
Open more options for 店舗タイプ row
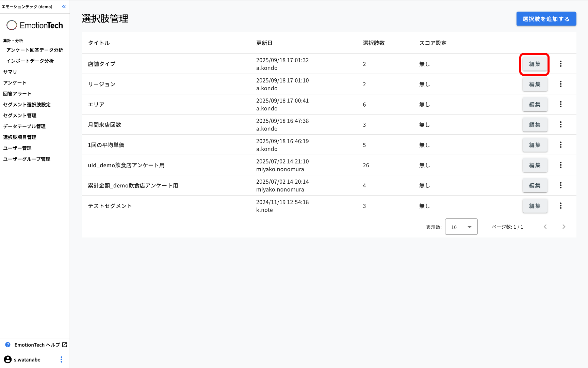(x=560, y=64)
